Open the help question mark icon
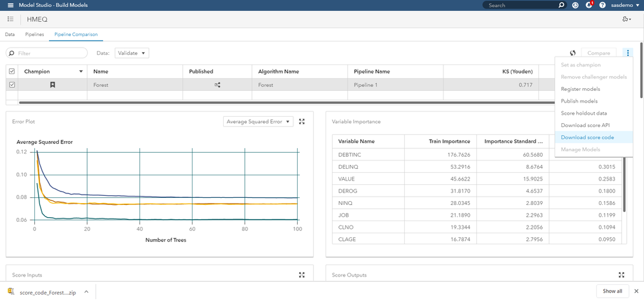644x301 pixels. (601, 5)
